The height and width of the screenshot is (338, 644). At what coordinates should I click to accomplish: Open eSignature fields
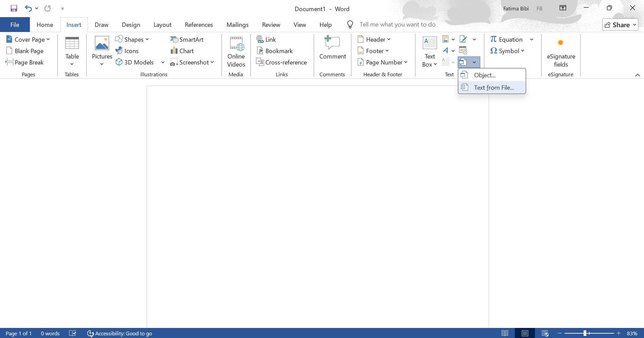(561, 51)
